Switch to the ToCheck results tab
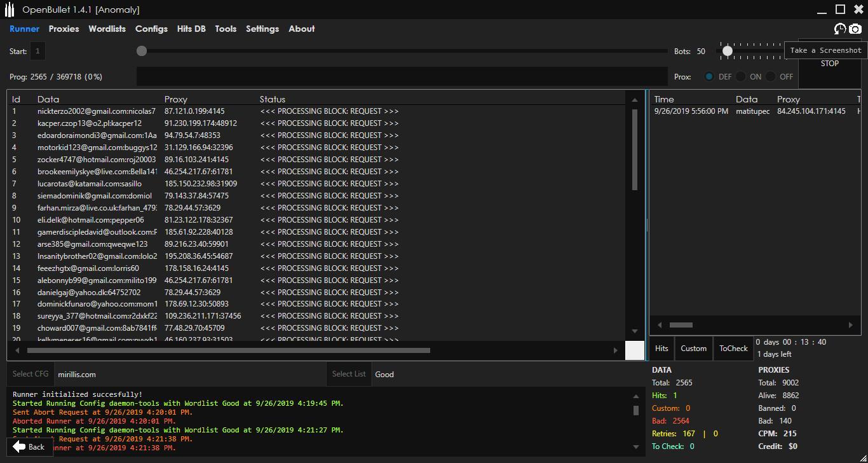 (733, 349)
